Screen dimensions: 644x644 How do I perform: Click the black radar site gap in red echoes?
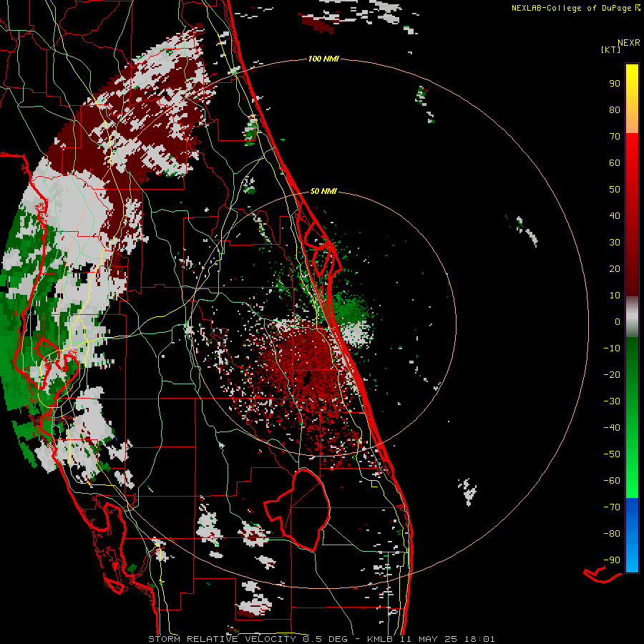[x=306, y=378]
